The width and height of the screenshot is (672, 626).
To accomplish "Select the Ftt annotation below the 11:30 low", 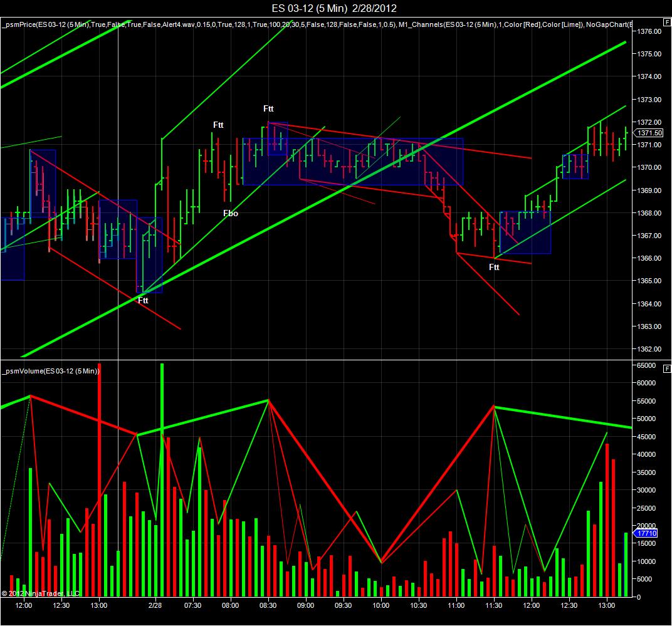I will 494,268.
